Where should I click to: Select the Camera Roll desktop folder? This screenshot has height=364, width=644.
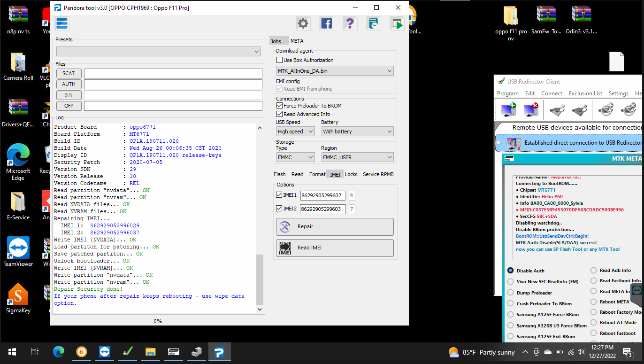[18, 67]
